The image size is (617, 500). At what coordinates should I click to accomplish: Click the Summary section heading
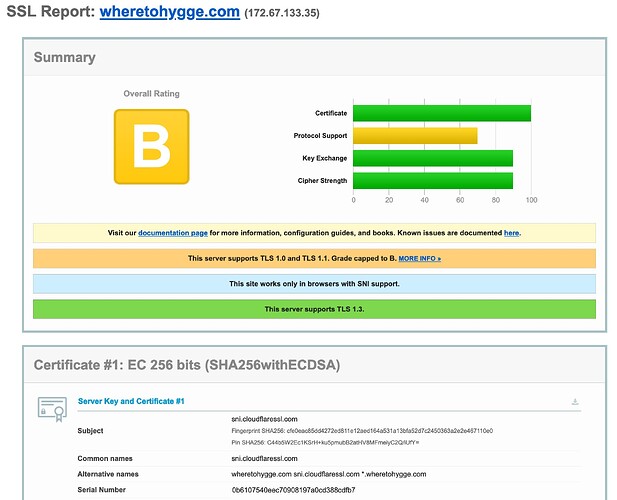click(65, 57)
